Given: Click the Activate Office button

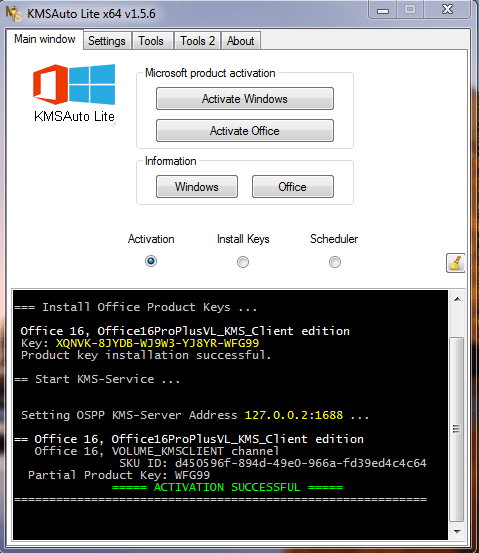Looking at the screenshot, I should pos(245,131).
